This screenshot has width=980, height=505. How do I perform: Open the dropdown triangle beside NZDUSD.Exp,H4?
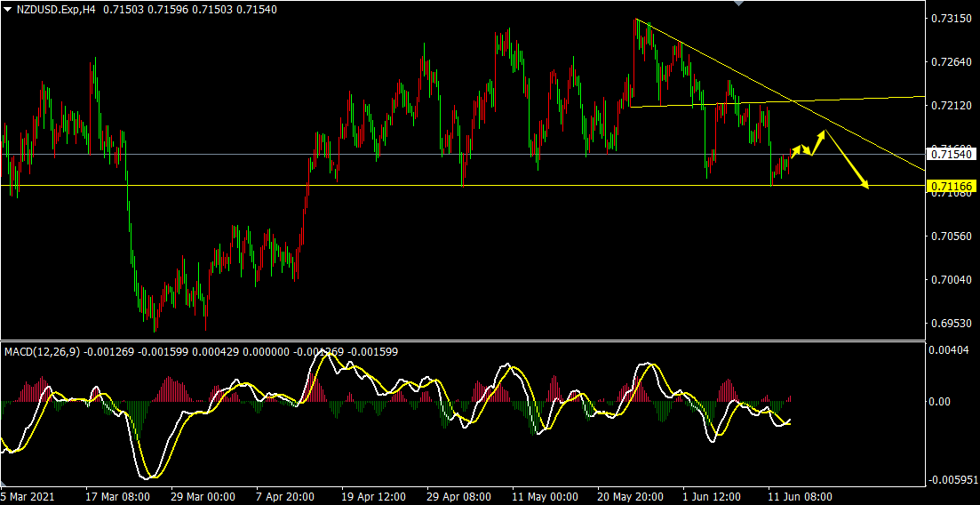pos(8,8)
